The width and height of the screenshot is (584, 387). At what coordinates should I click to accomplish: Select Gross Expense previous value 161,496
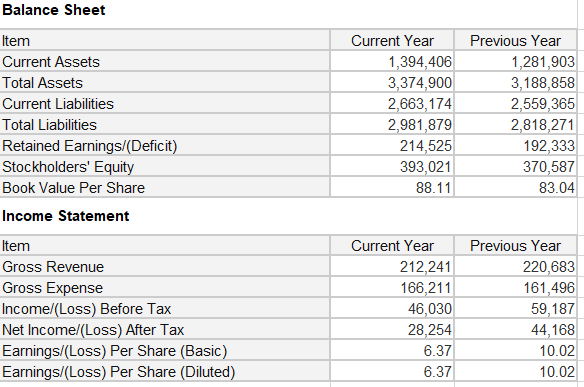click(x=549, y=288)
